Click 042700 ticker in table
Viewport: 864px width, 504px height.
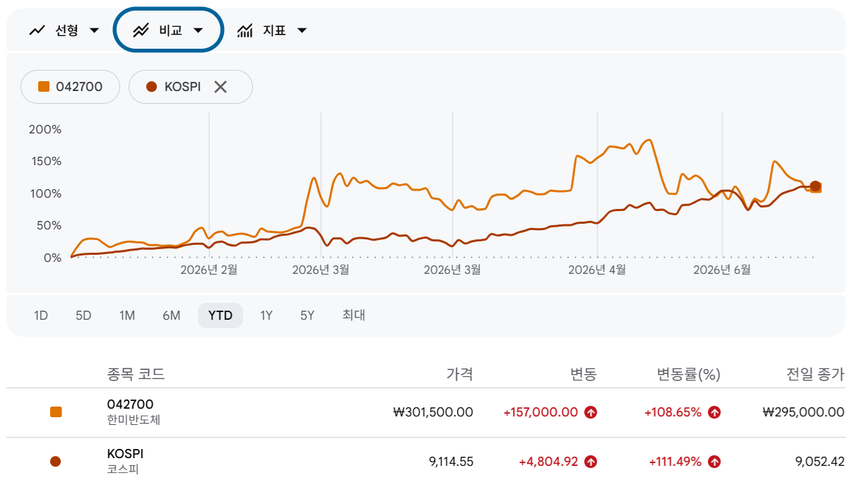[131, 404]
